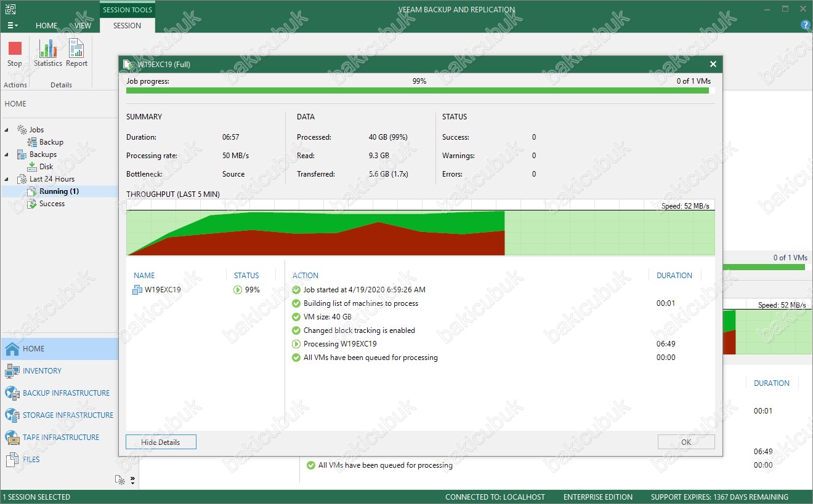813x504 pixels.
Task: Collapse the Jobs tree node
Action: click(x=7, y=130)
